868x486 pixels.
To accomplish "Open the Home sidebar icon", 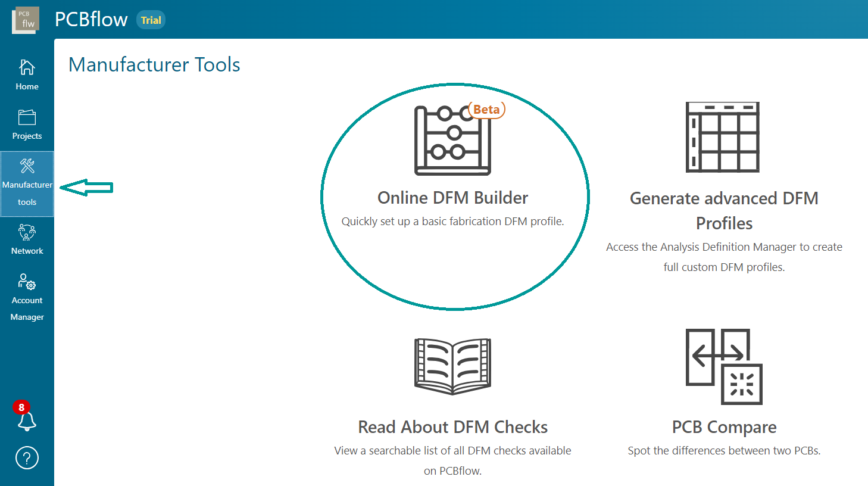I will [x=27, y=67].
